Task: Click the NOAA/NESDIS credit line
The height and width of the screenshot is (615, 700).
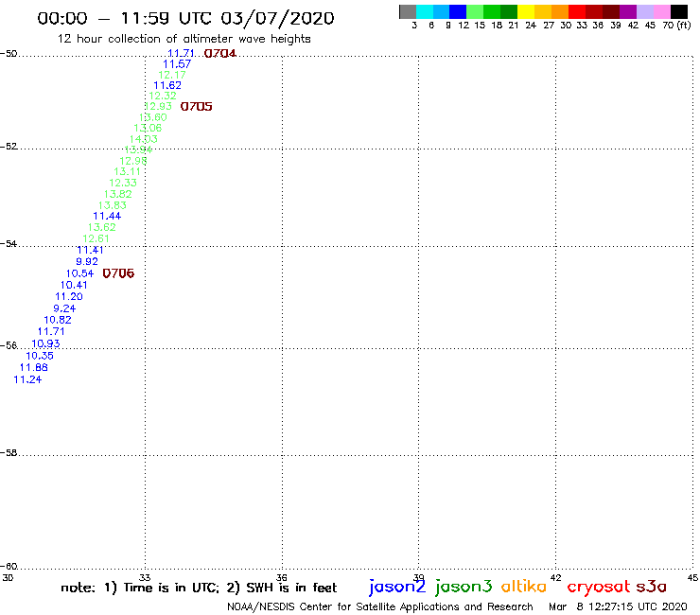Action: (380, 607)
